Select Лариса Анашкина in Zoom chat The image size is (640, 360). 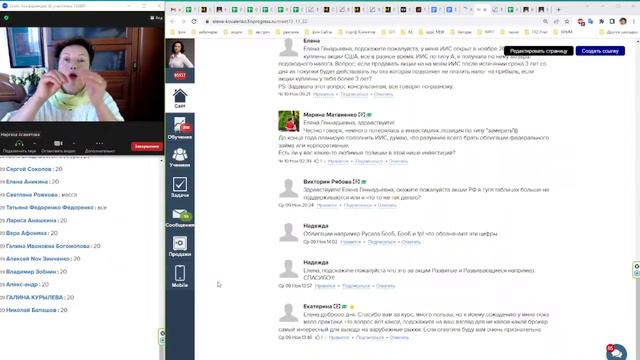(x=31, y=220)
